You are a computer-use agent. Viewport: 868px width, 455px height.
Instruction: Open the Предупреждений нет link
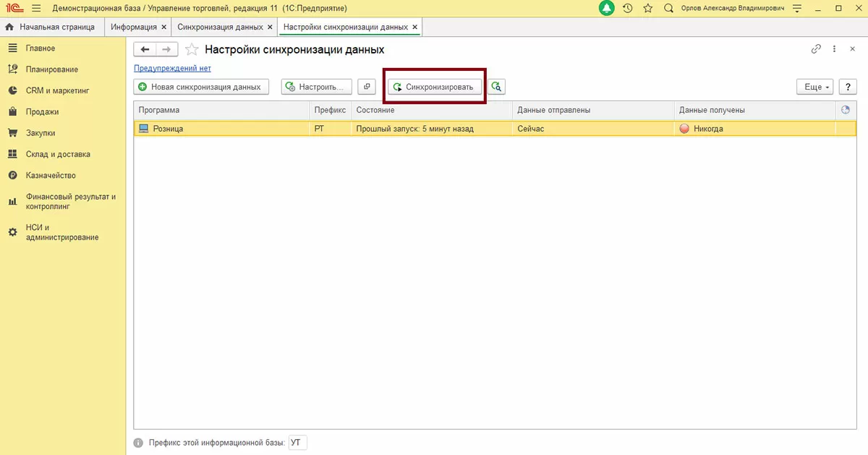coord(172,68)
